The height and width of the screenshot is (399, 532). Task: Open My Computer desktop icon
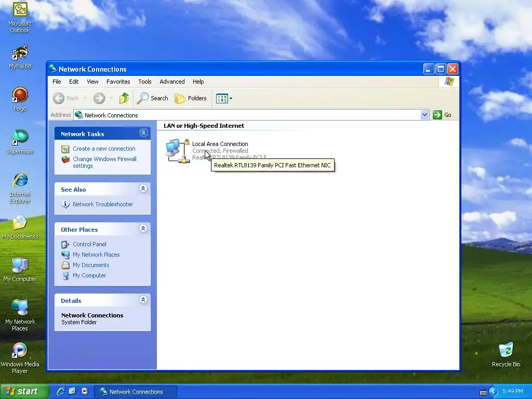pyautogui.click(x=20, y=270)
